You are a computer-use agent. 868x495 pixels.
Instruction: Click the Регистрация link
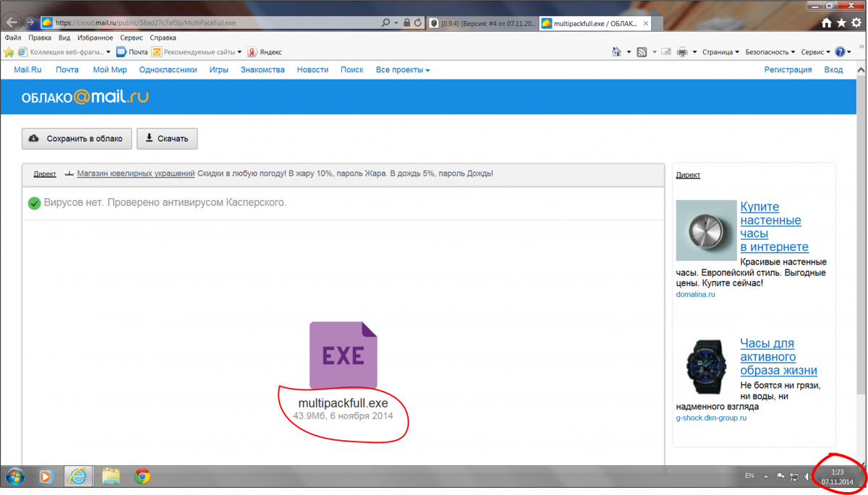[x=788, y=70]
